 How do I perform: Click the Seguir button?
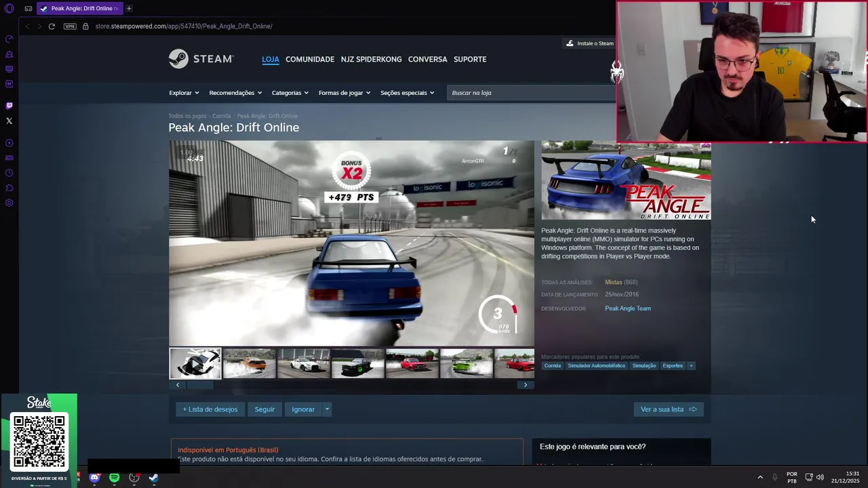pos(264,409)
